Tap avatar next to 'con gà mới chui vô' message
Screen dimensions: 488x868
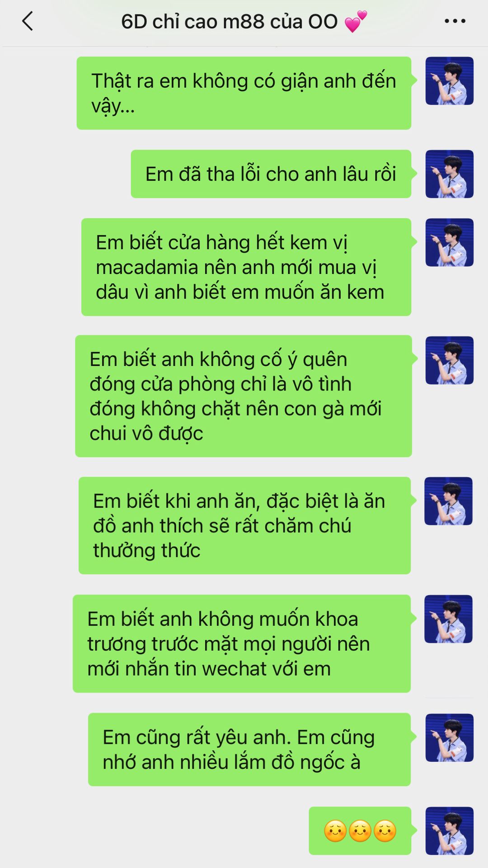(449, 360)
